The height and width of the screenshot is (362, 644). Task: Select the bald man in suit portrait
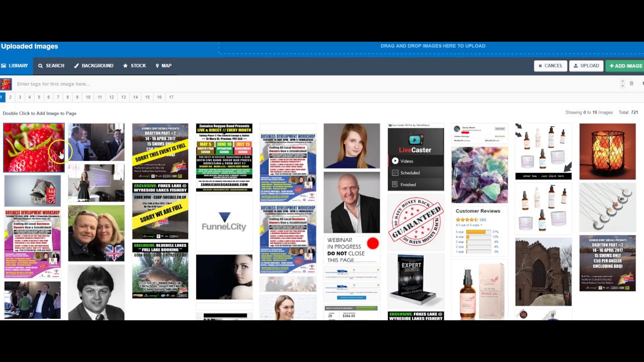point(352,202)
